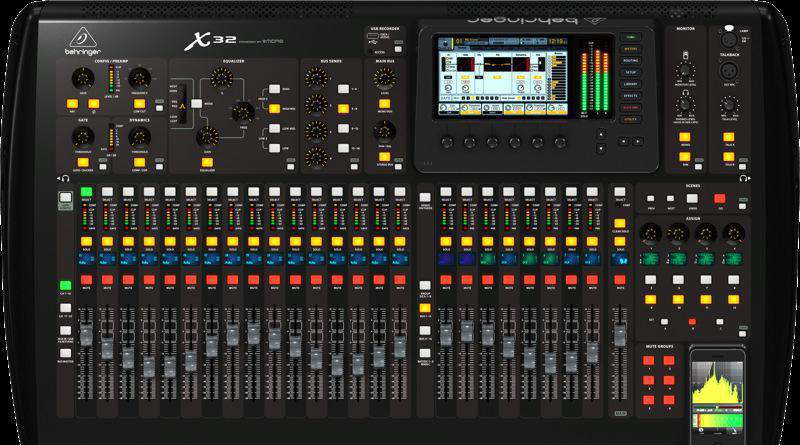Select the High Mid EQ band
Screen dimensions: 800x445
(272, 107)
